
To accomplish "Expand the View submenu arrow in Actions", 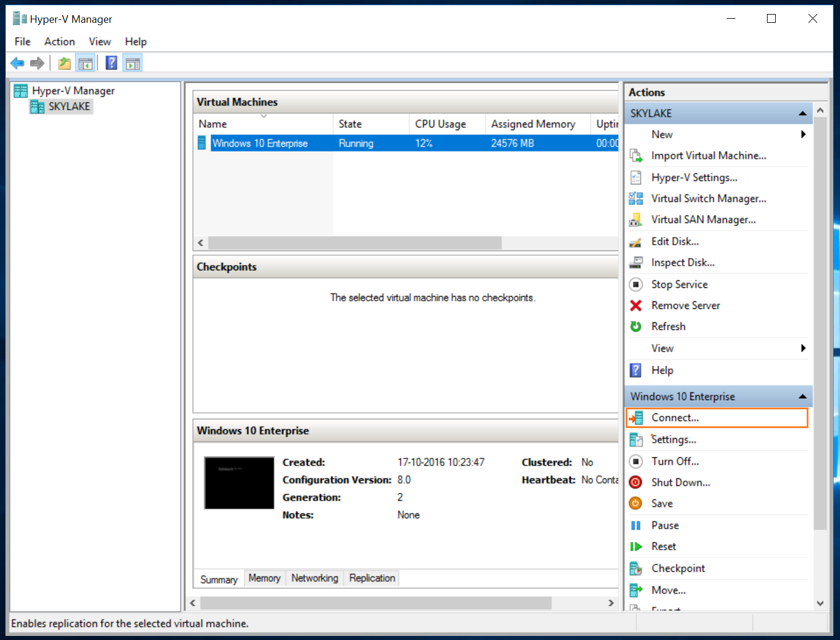I will point(804,348).
